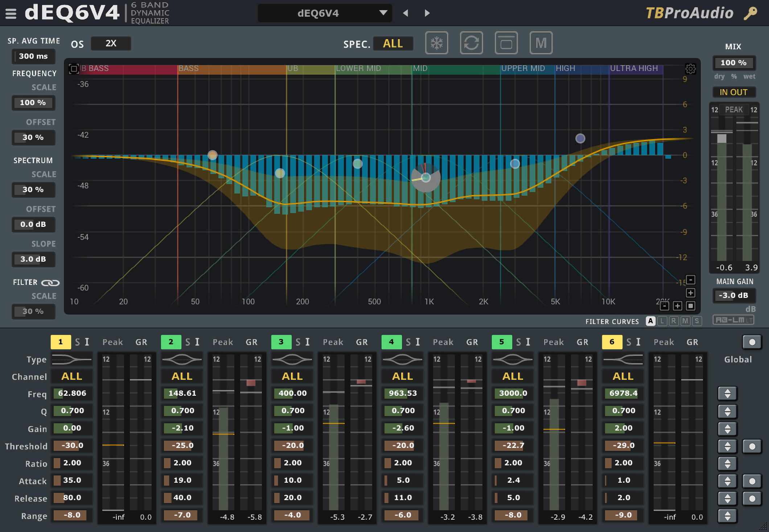This screenshot has height=532, width=769.
Task: Open the hamburger main menu
Action: click(11, 13)
